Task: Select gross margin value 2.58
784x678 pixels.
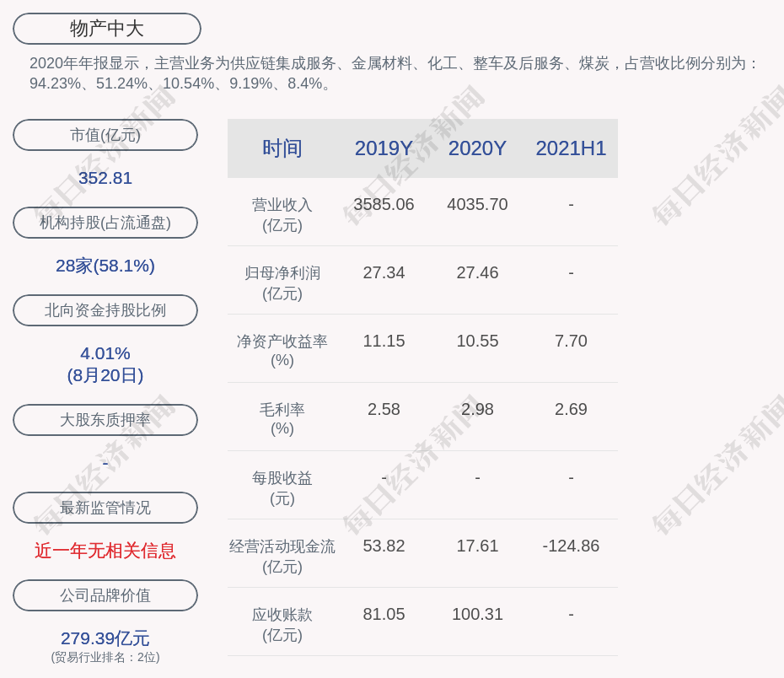Action: (384, 410)
